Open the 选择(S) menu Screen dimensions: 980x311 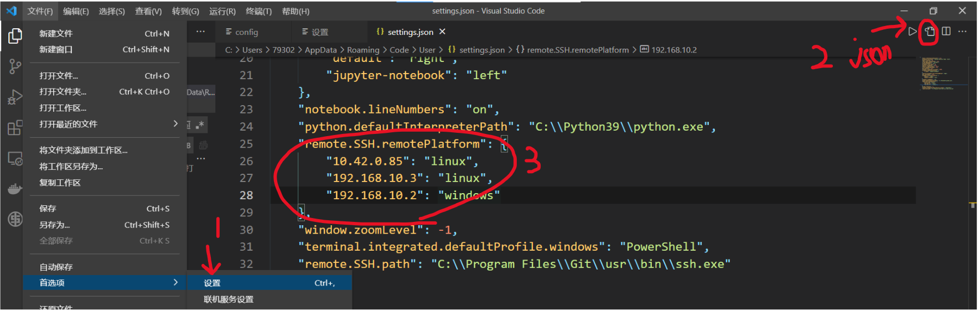tap(112, 11)
